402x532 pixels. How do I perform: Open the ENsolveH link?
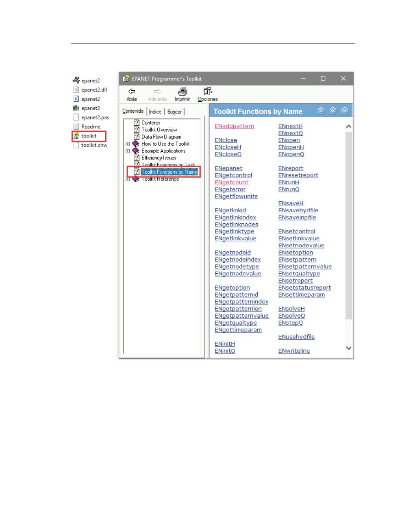(291, 309)
